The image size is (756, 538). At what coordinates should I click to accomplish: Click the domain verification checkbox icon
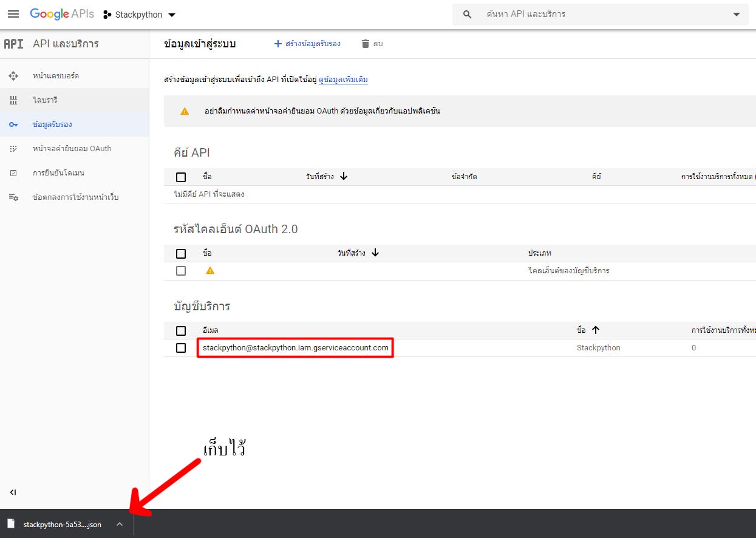pyautogui.click(x=13, y=173)
